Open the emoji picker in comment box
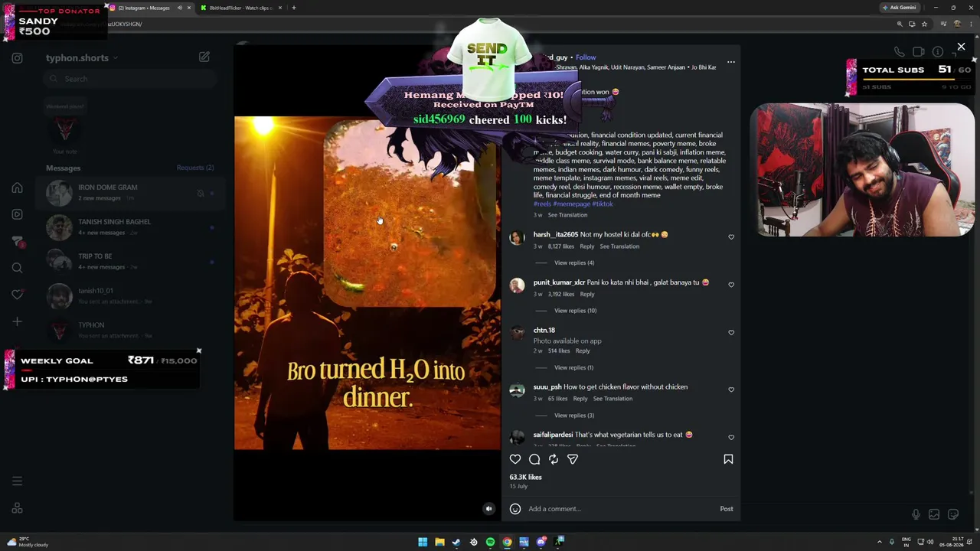The width and height of the screenshot is (980, 551). (515, 509)
